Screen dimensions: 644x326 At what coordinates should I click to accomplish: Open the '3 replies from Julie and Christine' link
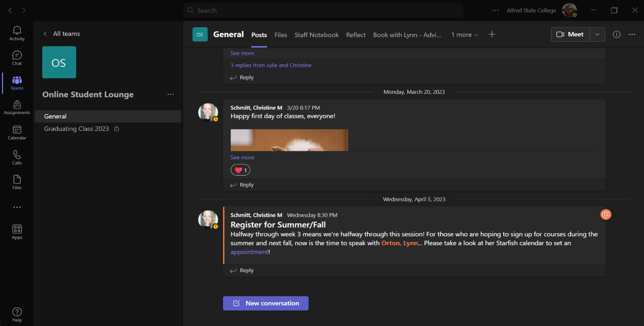[x=271, y=65]
